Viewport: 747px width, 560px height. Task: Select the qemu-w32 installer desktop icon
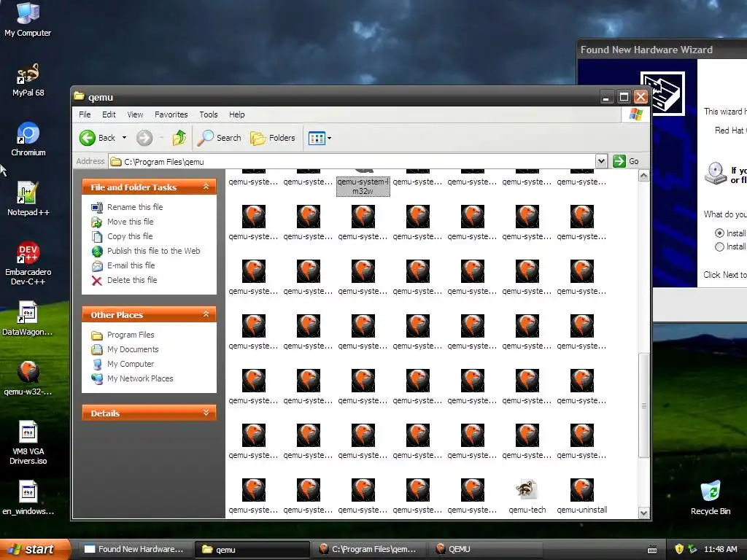click(28, 378)
